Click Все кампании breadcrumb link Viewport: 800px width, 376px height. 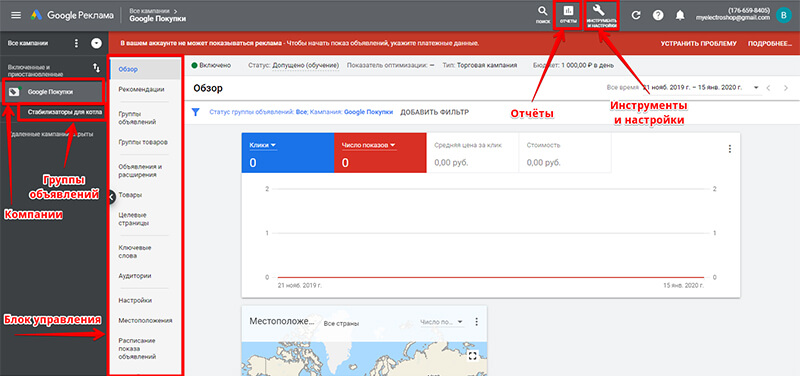[x=148, y=10]
